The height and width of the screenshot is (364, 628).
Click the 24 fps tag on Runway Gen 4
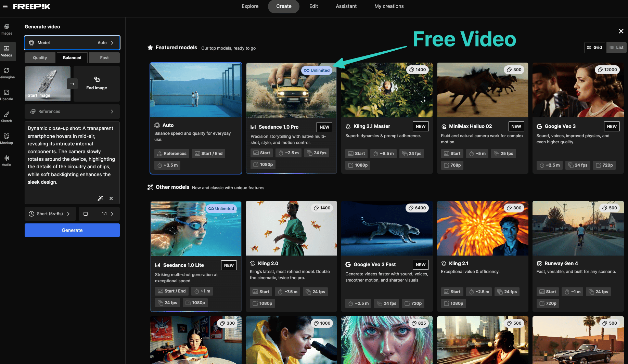(x=599, y=292)
